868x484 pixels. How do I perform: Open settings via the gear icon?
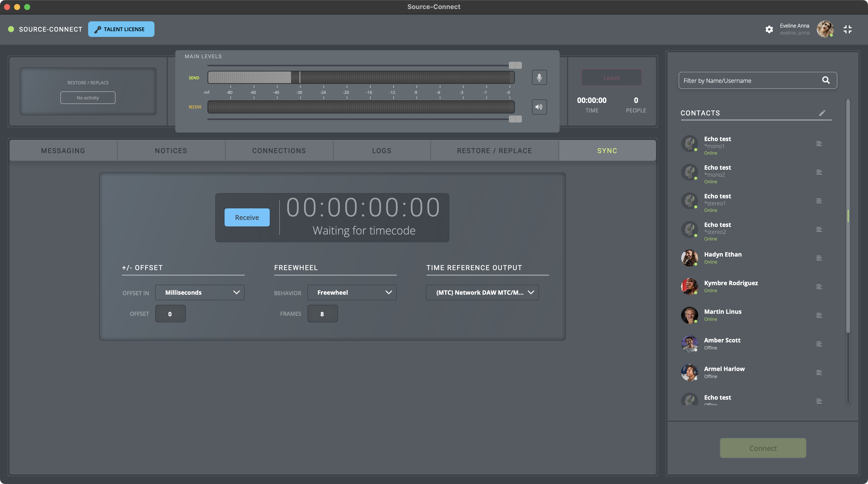769,29
